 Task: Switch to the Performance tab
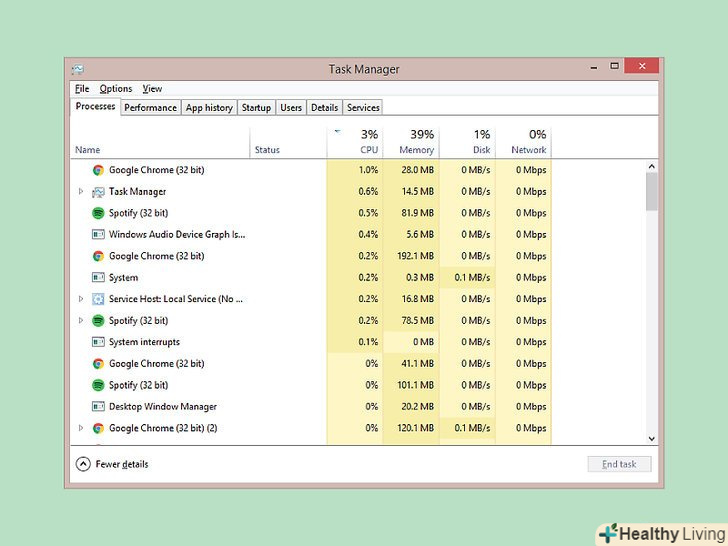(150, 108)
